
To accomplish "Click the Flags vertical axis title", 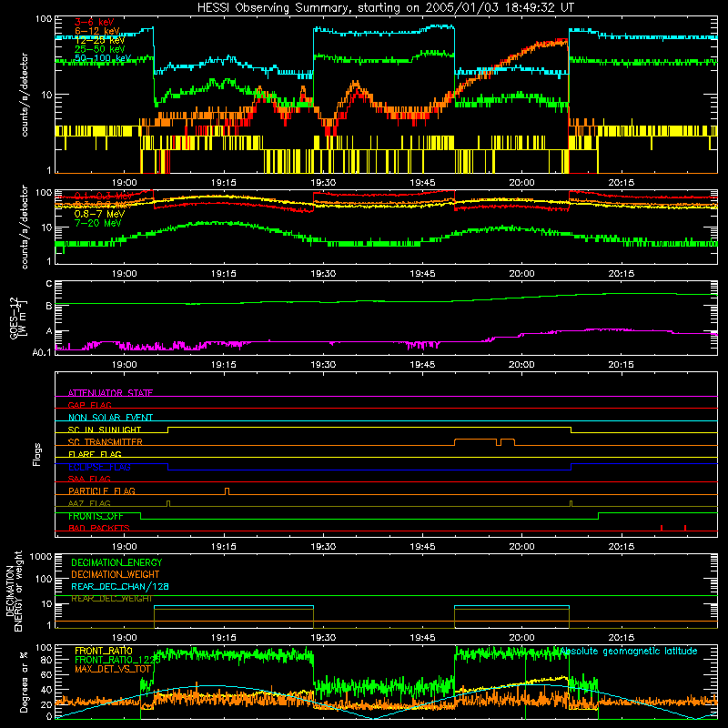I will pyautogui.click(x=37, y=454).
